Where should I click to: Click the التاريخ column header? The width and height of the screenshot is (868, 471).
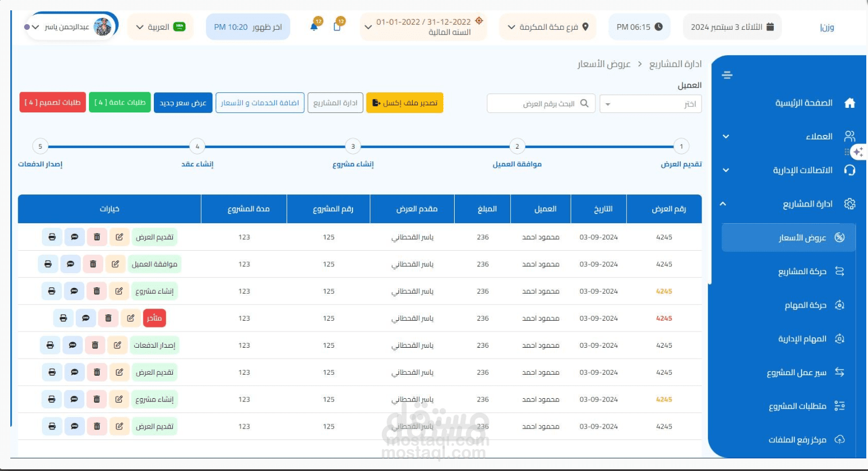(x=599, y=209)
